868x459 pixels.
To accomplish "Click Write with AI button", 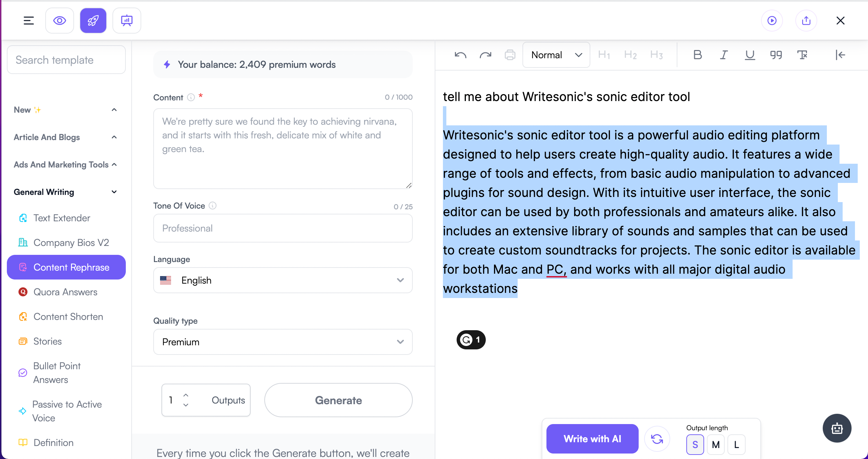I will click(x=592, y=439).
